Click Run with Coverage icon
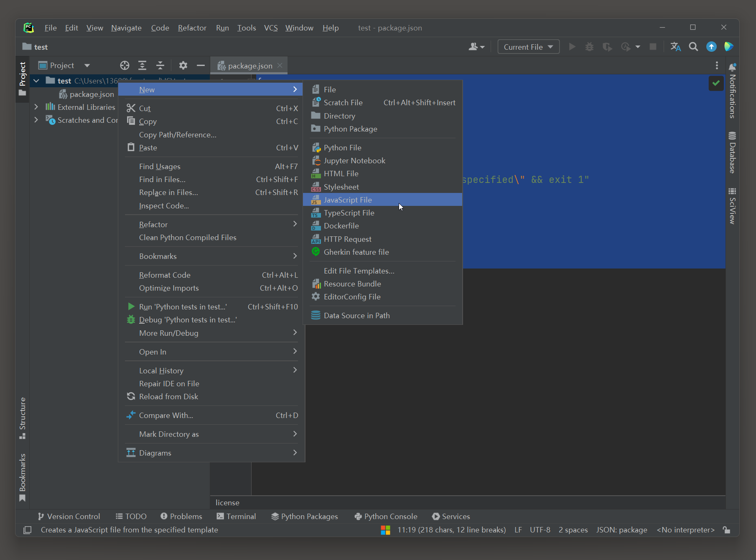The image size is (756, 560). [x=607, y=47]
